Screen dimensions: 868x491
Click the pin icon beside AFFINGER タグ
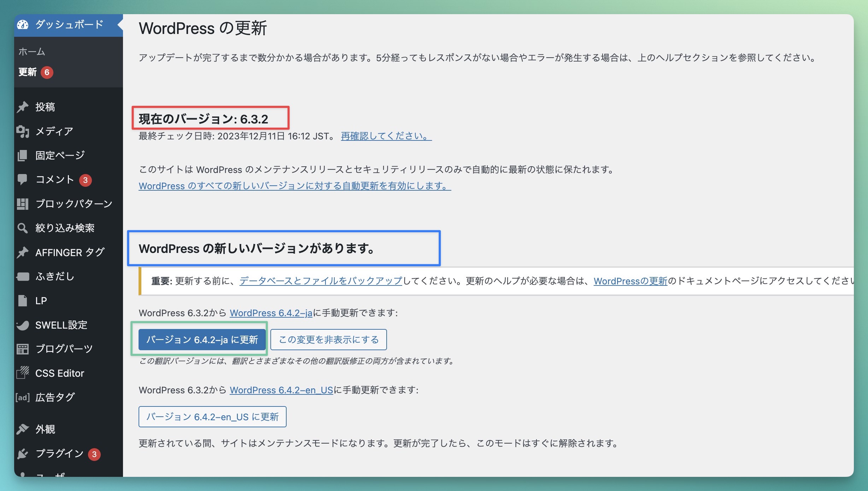[23, 252]
